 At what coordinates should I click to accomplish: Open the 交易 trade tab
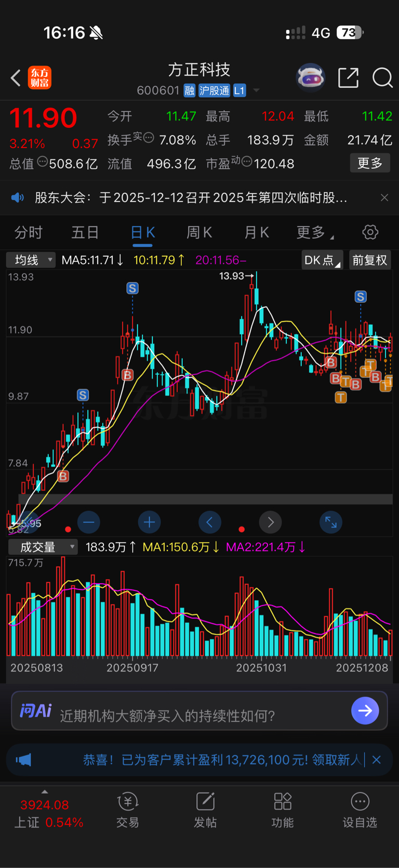pos(127,810)
